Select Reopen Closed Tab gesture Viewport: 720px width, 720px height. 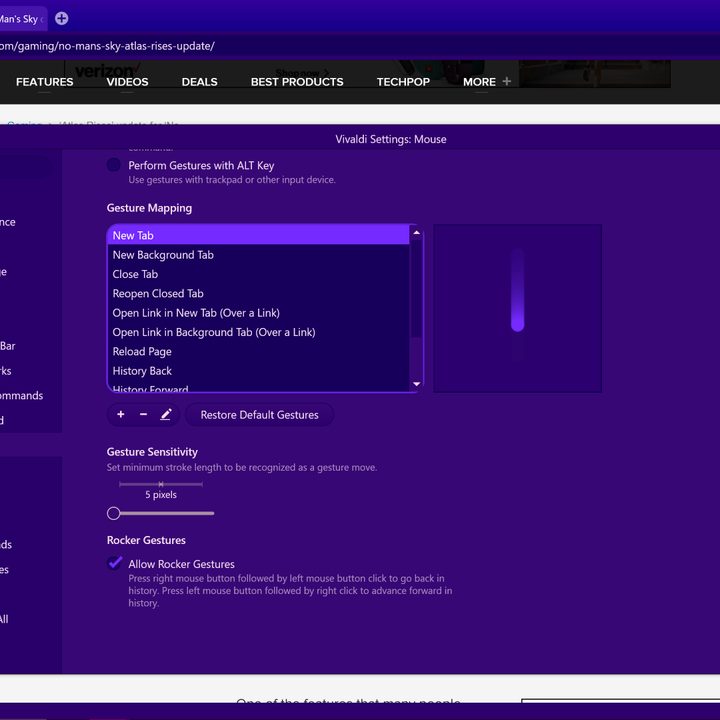click(258, 293)
